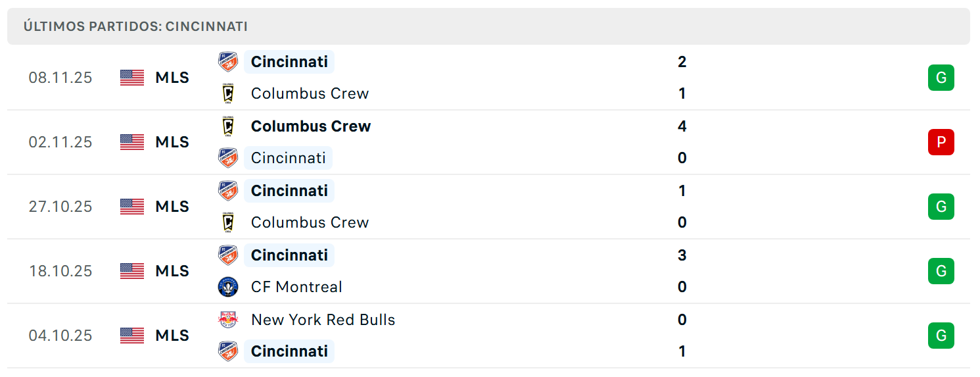
Task: Click MLS league label in 04.10.25 row
Action: tap(172, 336)
